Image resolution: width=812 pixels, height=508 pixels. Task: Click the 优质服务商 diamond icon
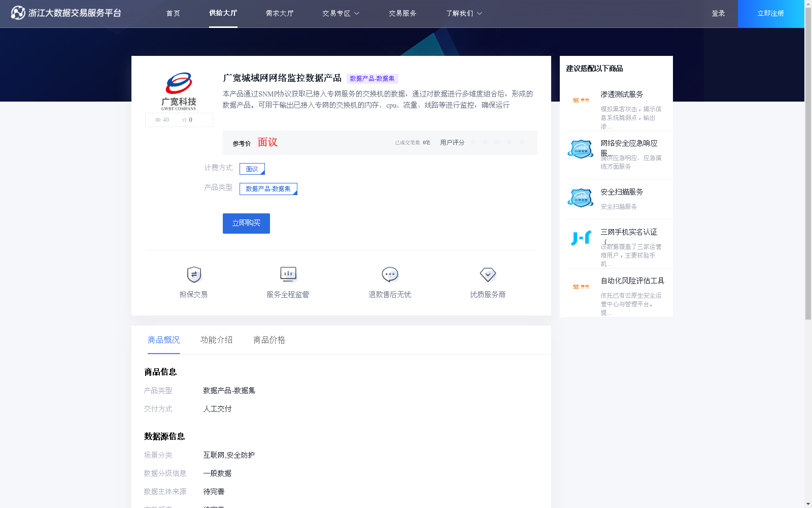(x=488, y=274)
